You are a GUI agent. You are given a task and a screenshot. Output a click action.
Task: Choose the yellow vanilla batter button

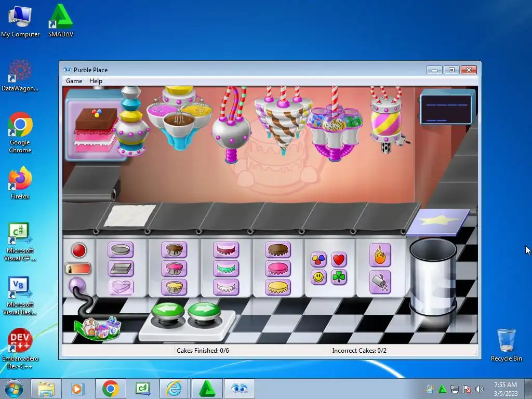[x=174, y=287]
